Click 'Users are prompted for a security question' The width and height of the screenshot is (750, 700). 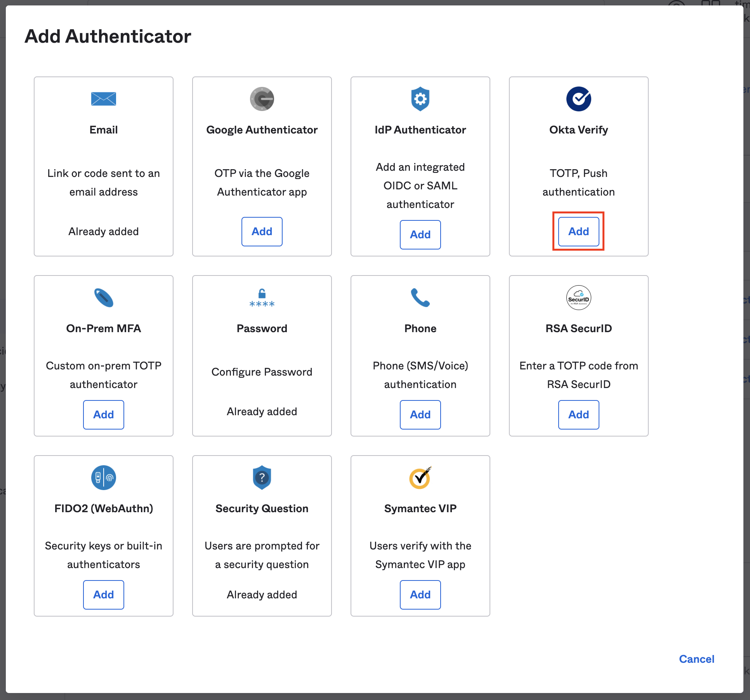coord(262,555)
